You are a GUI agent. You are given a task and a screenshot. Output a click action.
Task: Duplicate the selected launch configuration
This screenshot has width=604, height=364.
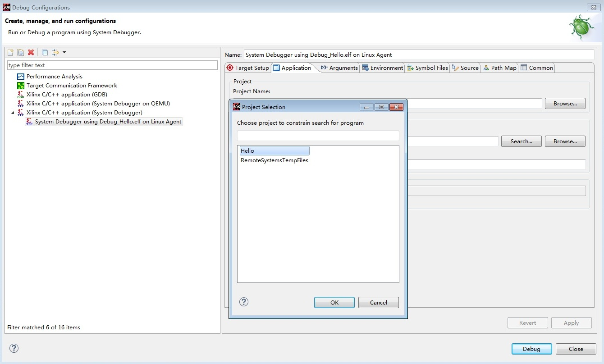point(20,52)
